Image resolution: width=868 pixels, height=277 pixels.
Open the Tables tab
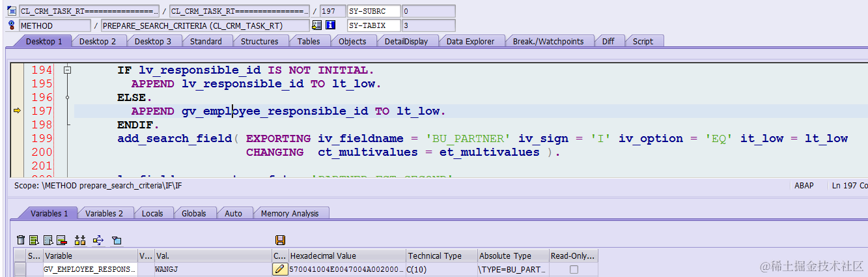pyautogui.click(x=309, y=41)
